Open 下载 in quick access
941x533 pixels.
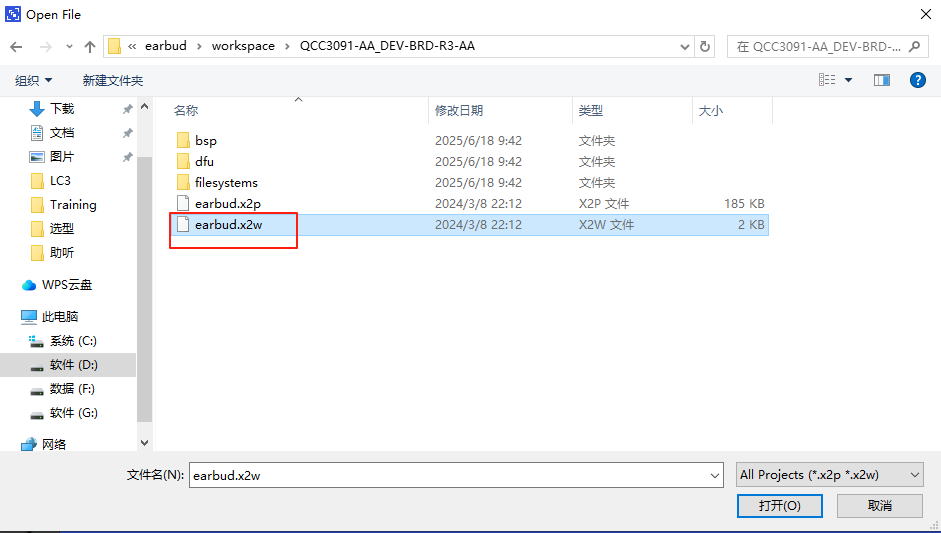coord(62,109)
